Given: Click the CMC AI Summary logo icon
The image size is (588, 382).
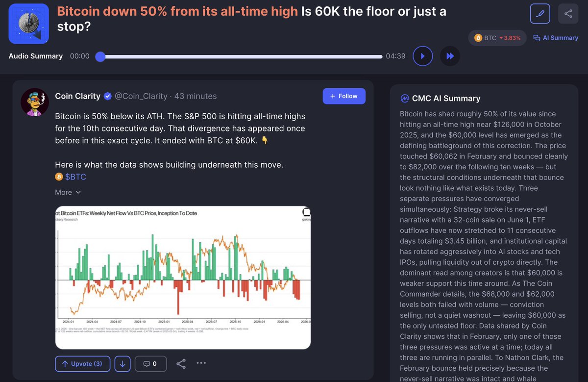Looking at the screenshot, I should [405, 98].
